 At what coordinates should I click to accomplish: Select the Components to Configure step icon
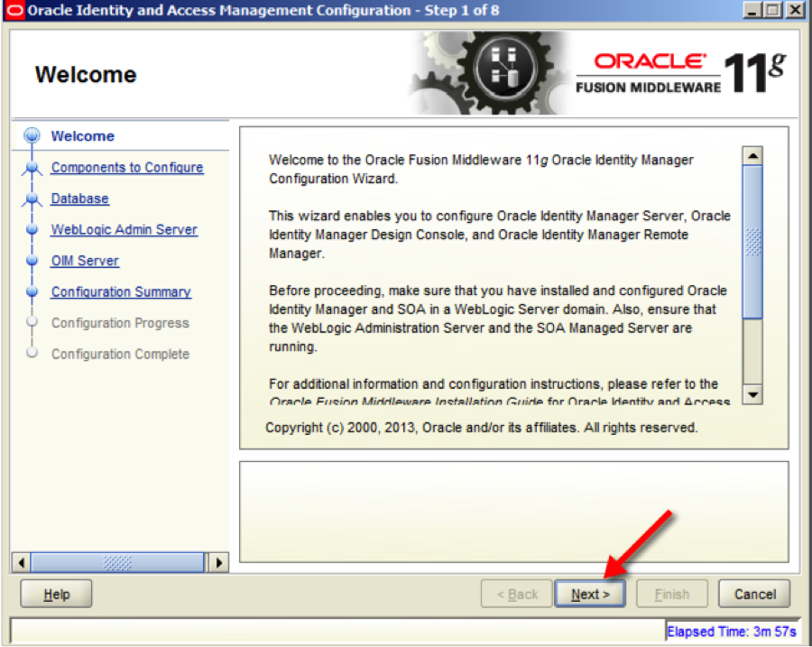[x=32, y=168]
